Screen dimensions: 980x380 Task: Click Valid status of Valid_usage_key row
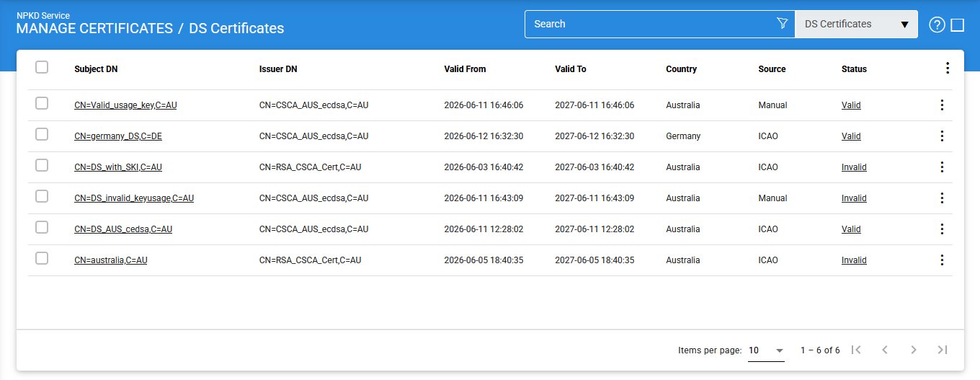(x=851, y=105)
